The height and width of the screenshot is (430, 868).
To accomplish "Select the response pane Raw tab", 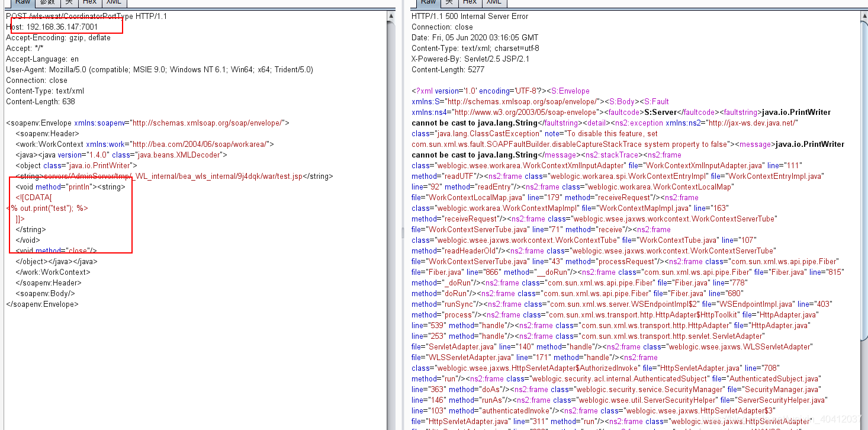I will [428, 2].
